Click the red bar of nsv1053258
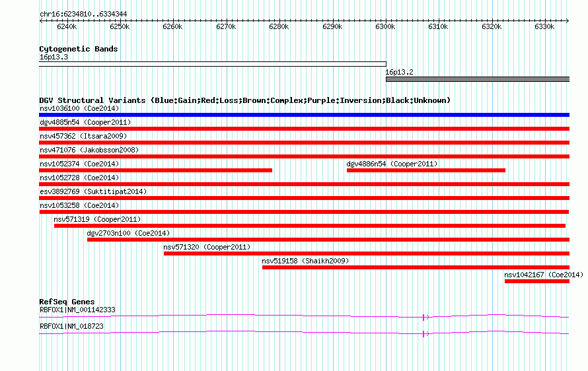The image size is (588, 371). point(304,212)
